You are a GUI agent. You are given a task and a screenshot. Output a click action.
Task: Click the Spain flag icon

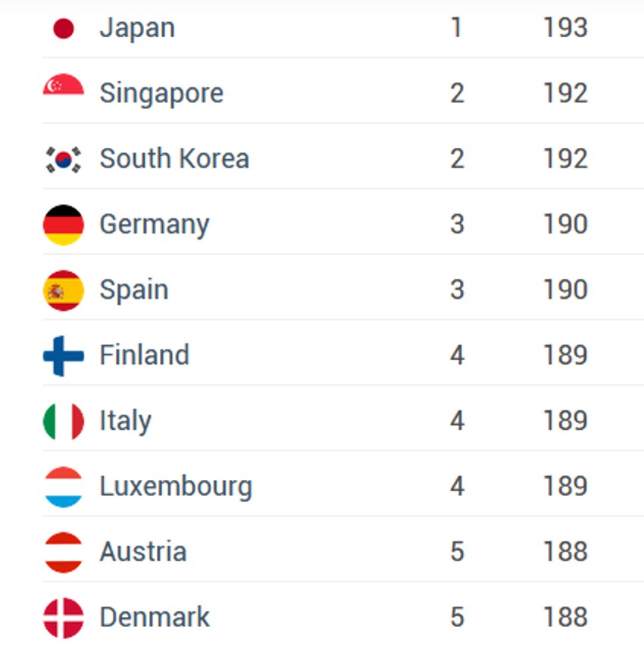point(64,290)
